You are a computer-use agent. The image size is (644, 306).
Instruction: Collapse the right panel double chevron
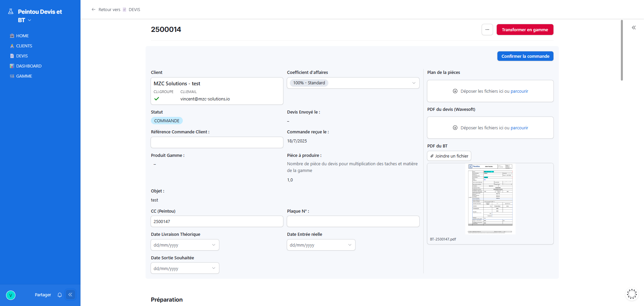coord(634,28)
